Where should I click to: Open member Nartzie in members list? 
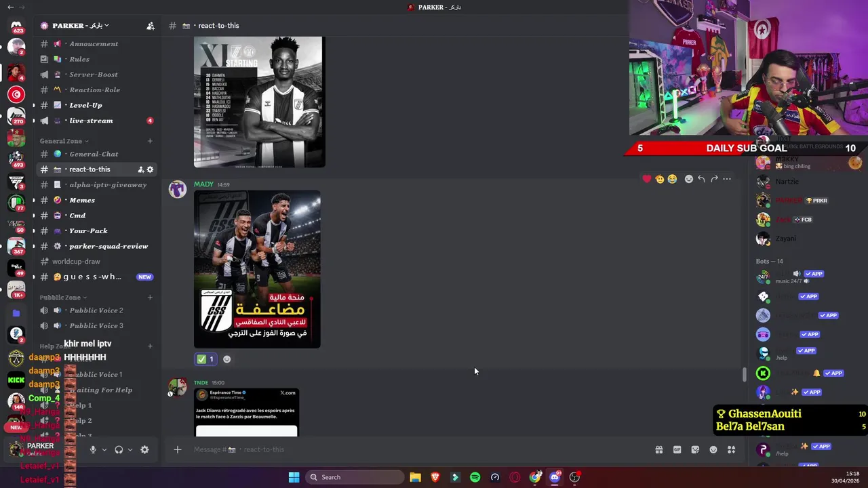(x=787, y=182)
